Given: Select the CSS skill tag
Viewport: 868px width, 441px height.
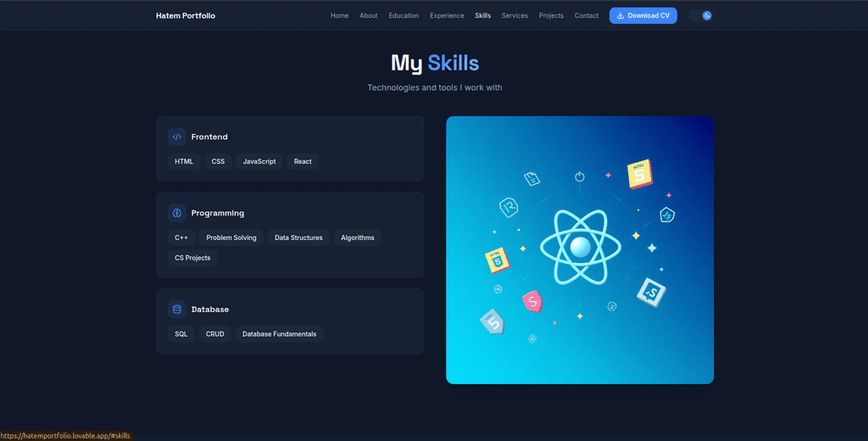Looking at the screenshot, I should pos(218,162).
